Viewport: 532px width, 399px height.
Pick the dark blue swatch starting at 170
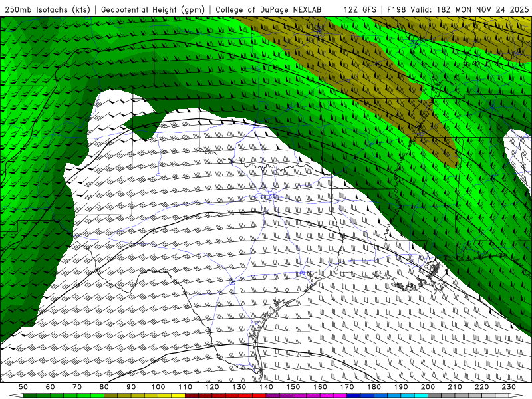click(x=354, y=396)
